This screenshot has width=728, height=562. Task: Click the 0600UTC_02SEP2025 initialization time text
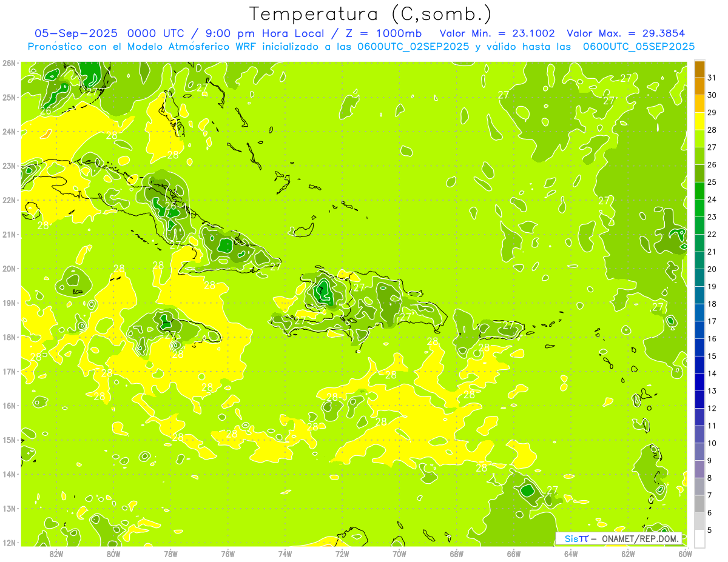(413, 47)
